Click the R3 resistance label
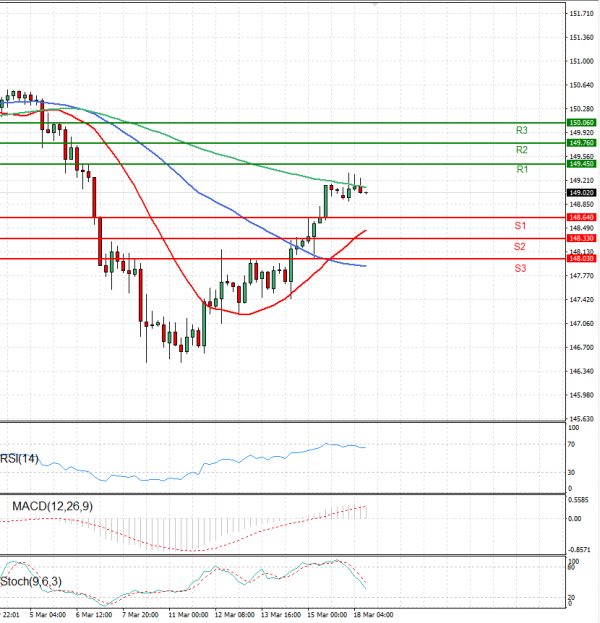600x623 pixels. click(522, 130)
